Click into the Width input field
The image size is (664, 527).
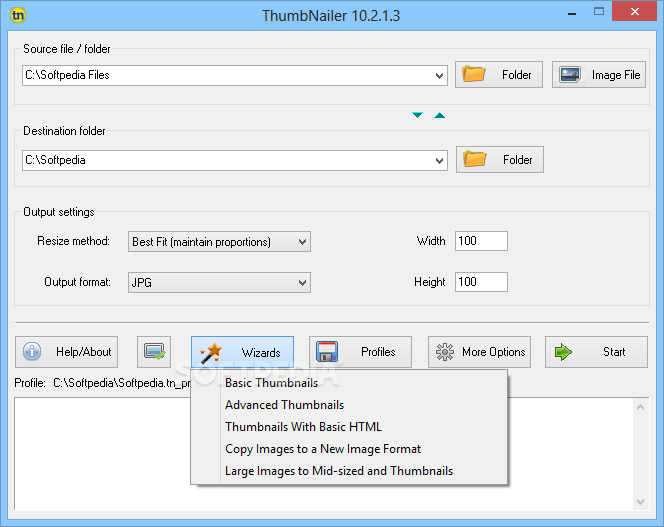point(481,241)
